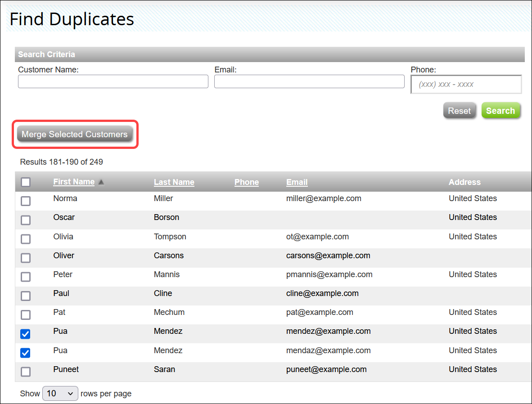Check the box next to Olivia Tompson
The width and height of the screenshot is (532, 404).
click(x=26, y=239)
